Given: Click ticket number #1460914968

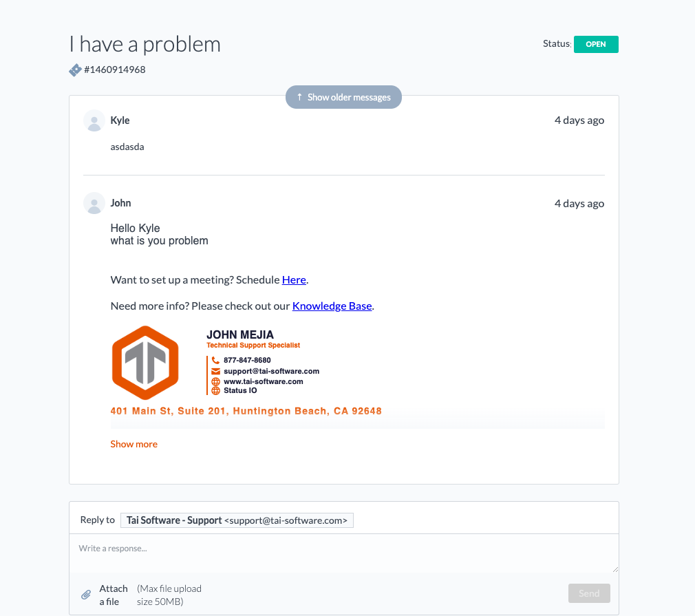Looking at the screenshot, I should [115, 70].
